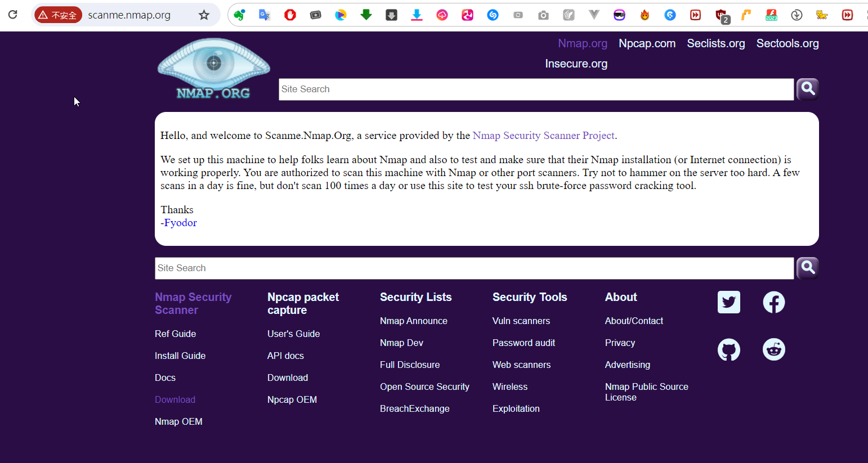Open the Evernote elephant extension
The width and height of the screenshot is (868, 463).
(239, 15)
